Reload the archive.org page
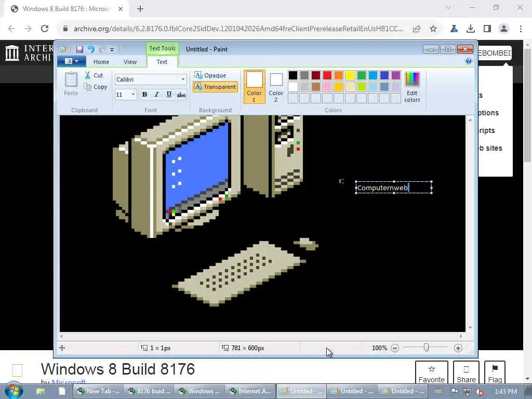Viewport: 532px width, 399px height. tap(45, 29)
